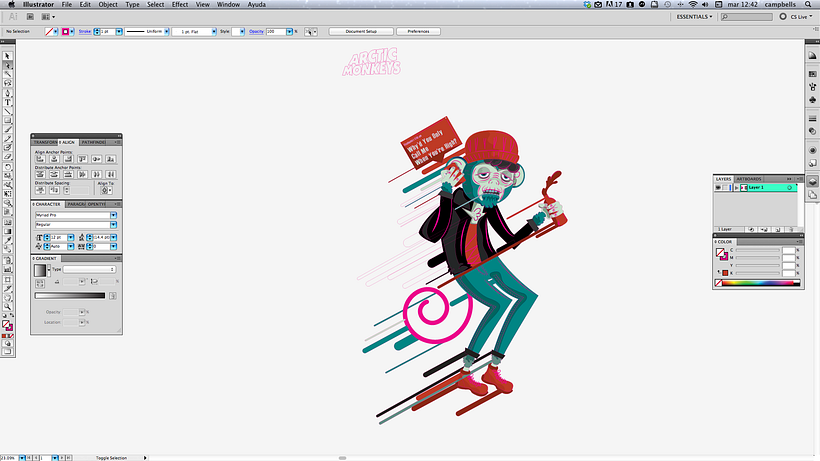Select the Pen tool

click(7, 93)
